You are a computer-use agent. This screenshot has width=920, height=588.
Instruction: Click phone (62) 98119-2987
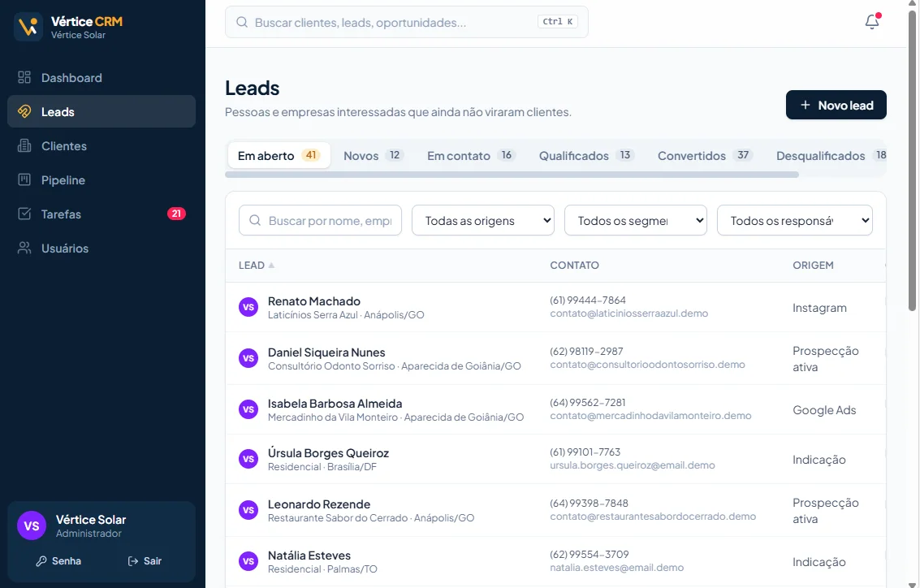[x=586, y=351]
